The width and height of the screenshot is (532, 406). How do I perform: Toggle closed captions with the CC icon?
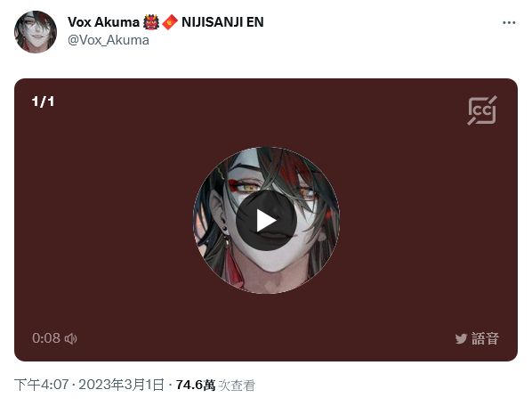[482, 110]
